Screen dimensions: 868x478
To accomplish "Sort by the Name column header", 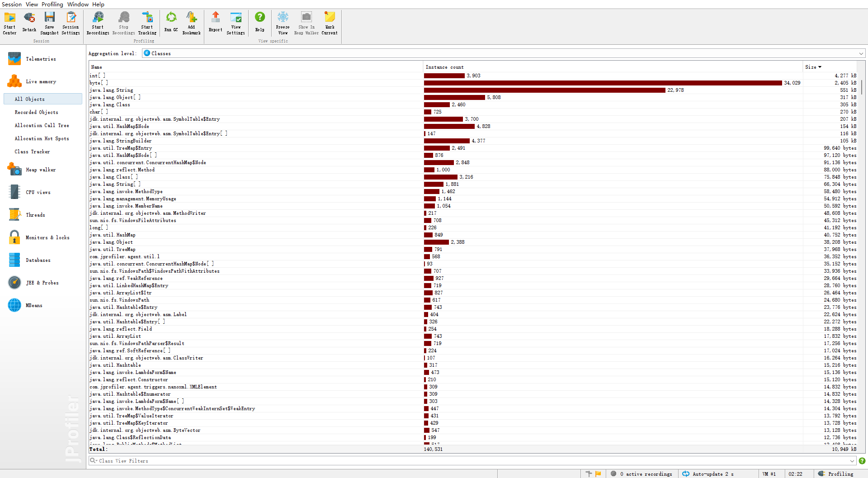I will [x=256, y=67].
